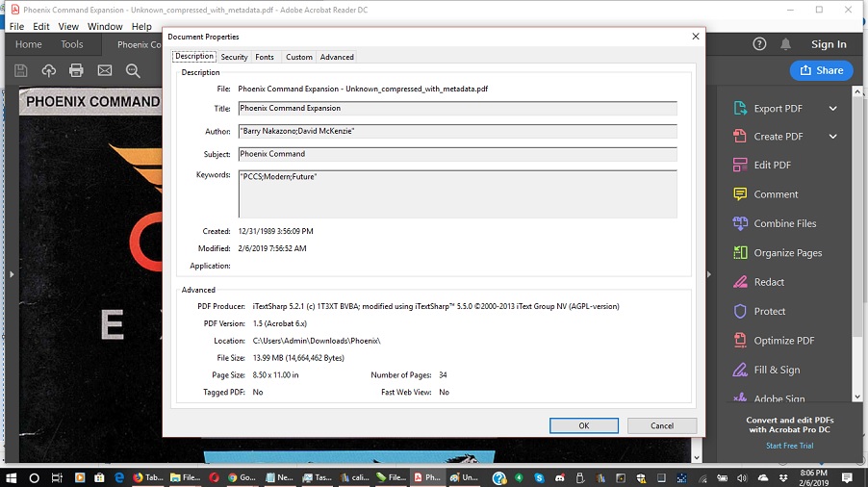
Task: Click the Print icon in the toolbar
Action: 76,70
